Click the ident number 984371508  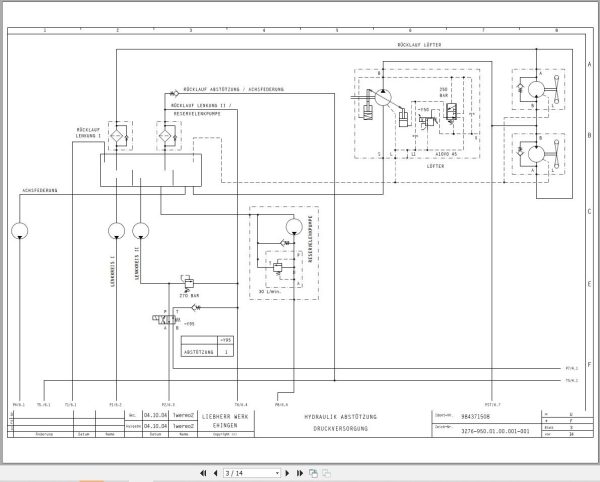click(475, 417)
